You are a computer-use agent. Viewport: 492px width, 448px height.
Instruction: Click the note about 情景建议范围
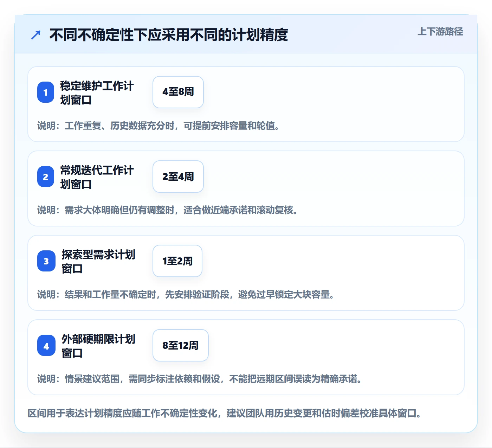coord(200,379)
